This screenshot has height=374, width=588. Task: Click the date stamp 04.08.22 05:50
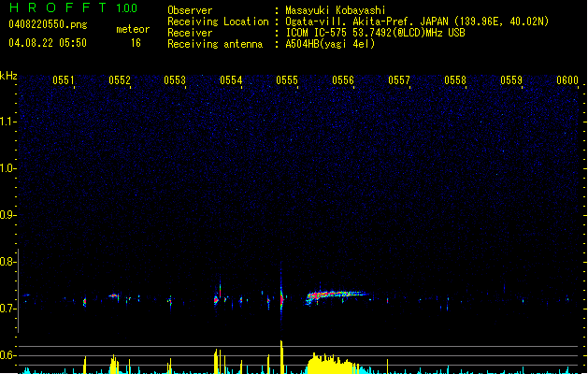pos(48,43)
